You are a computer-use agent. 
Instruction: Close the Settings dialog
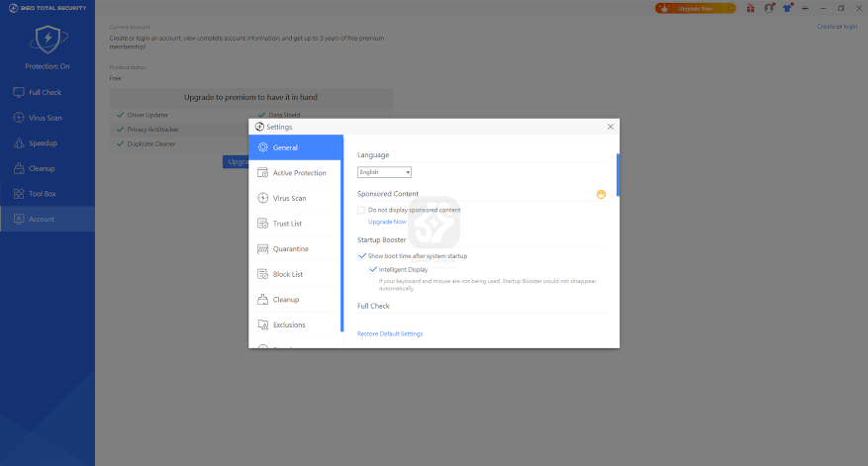click(x=611, y=127)
